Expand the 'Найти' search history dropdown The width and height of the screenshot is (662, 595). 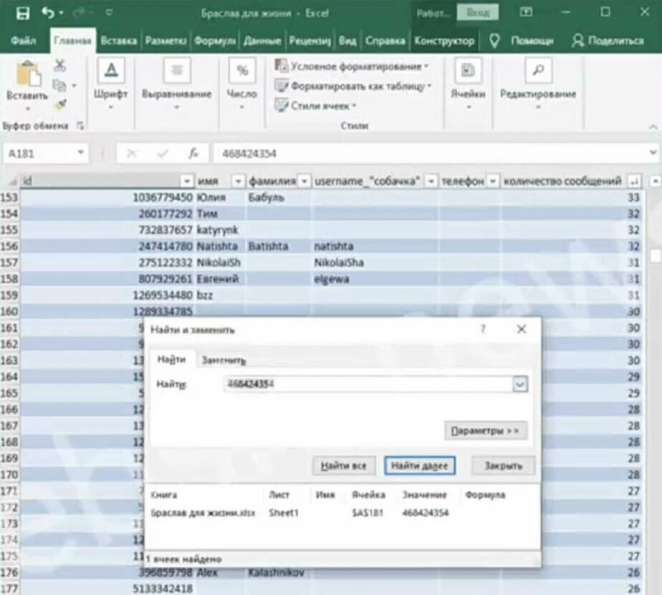tap(519, 384)
